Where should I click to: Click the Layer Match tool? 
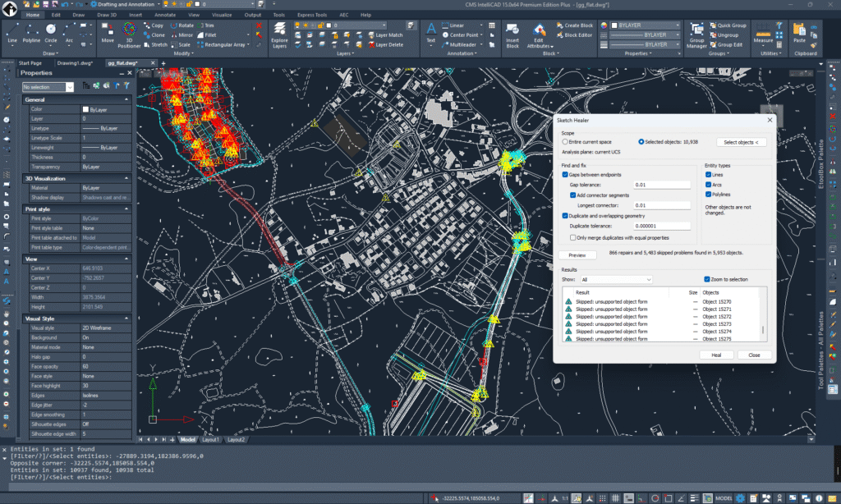coord(386,34)
